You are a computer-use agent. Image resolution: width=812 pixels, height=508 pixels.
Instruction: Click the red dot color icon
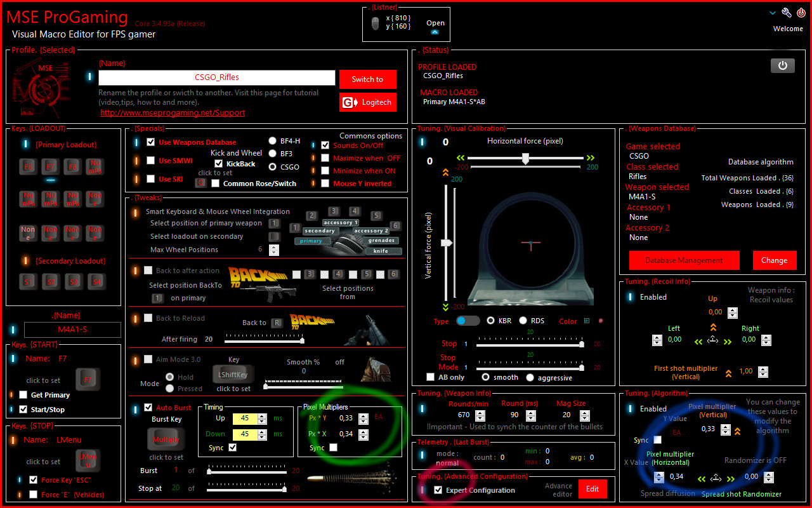pos(601,321)
